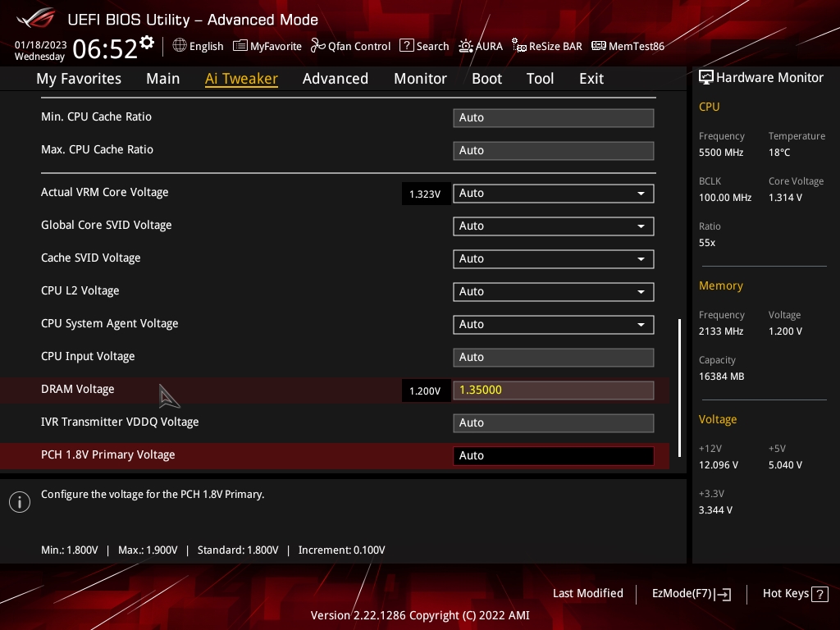Toggle the ReSize BAR icon
Screen dimensions: 840x630
[x=519, y=46]
